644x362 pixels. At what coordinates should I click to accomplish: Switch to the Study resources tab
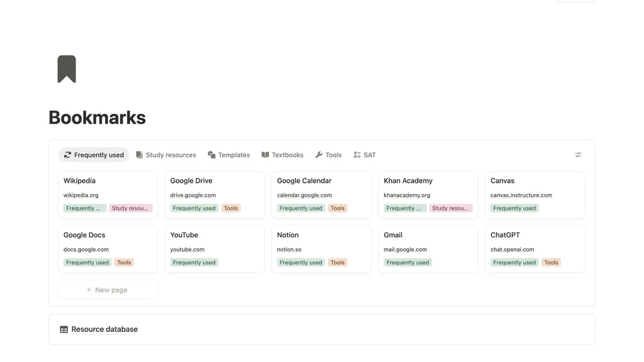point(166,155)
